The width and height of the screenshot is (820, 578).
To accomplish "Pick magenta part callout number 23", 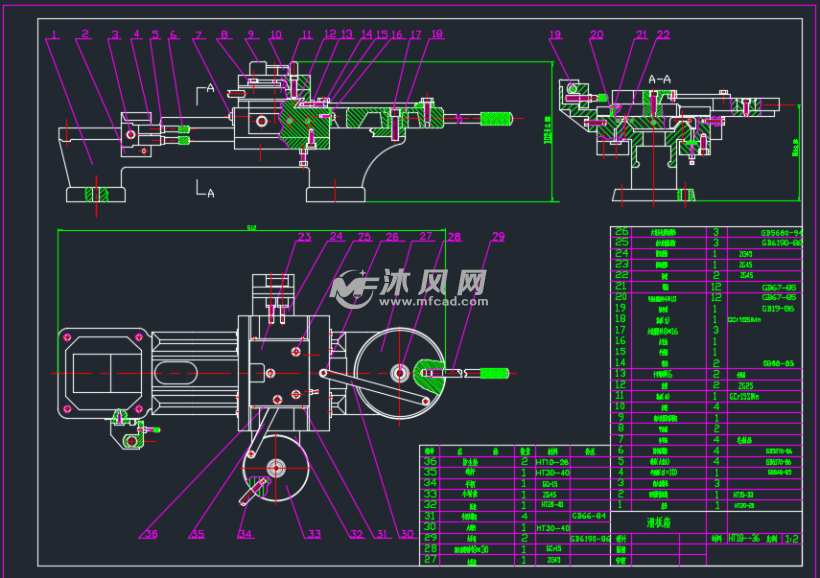I will [304, 237].
